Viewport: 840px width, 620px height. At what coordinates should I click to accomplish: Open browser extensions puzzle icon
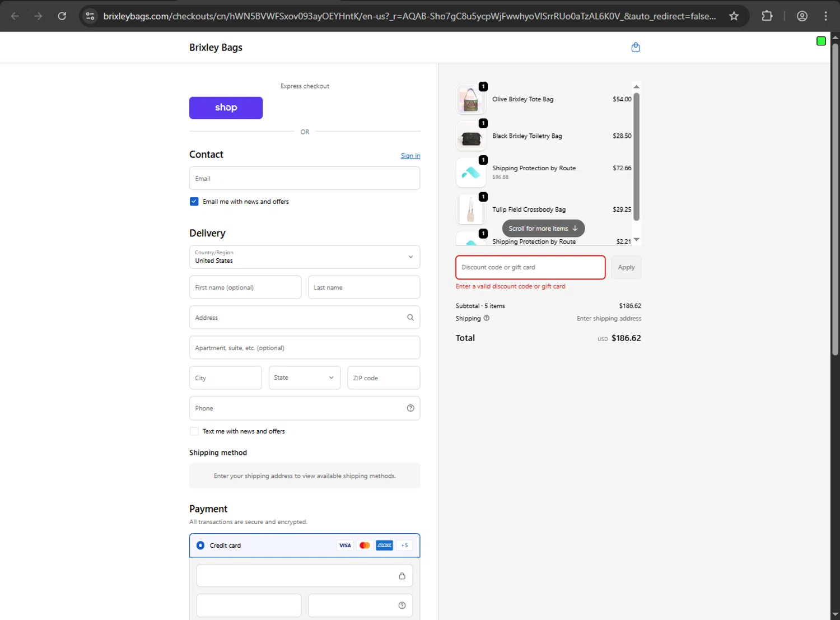pyautogui.click(x=767, y=16)
